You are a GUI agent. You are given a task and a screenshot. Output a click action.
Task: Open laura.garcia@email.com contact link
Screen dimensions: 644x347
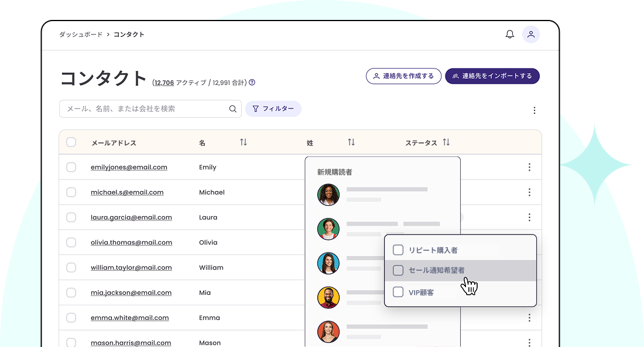click(x=131, y=217)
